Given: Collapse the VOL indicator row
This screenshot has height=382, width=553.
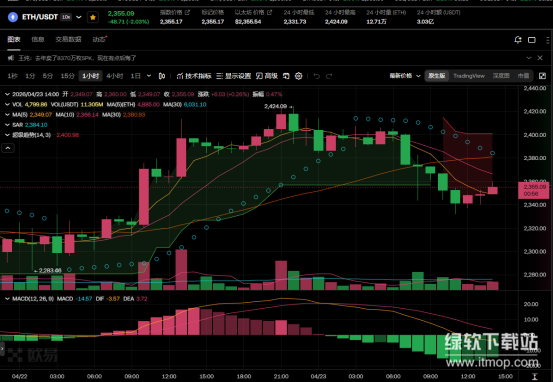Looking at the screenshot, I should click(7, 104).
